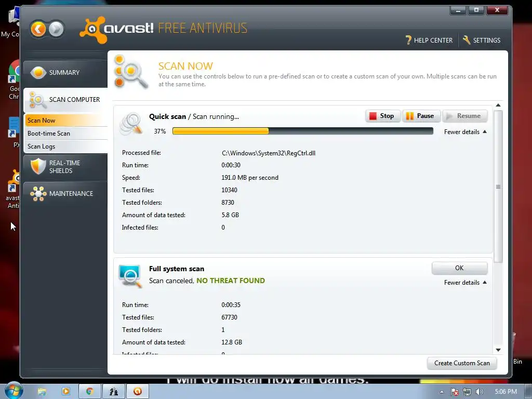Open the Summary section
This screenshot has width=532, height=399.
(x=65, y=73)
